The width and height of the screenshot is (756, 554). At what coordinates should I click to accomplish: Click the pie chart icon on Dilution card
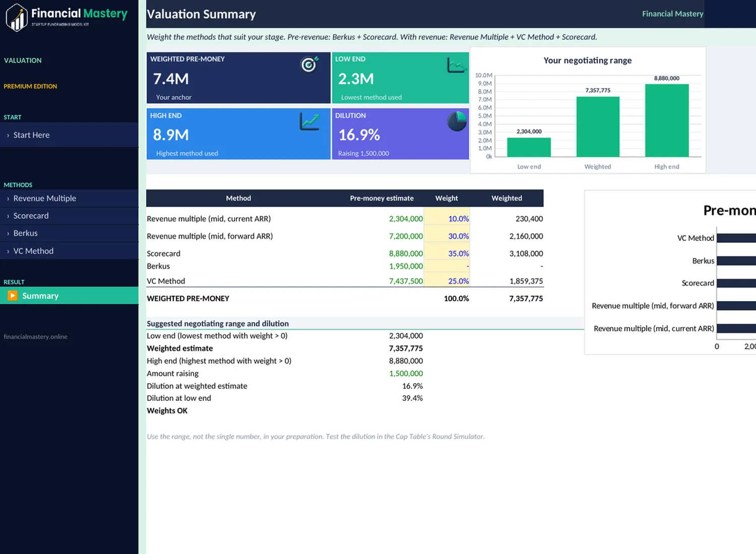pos(457,121)
